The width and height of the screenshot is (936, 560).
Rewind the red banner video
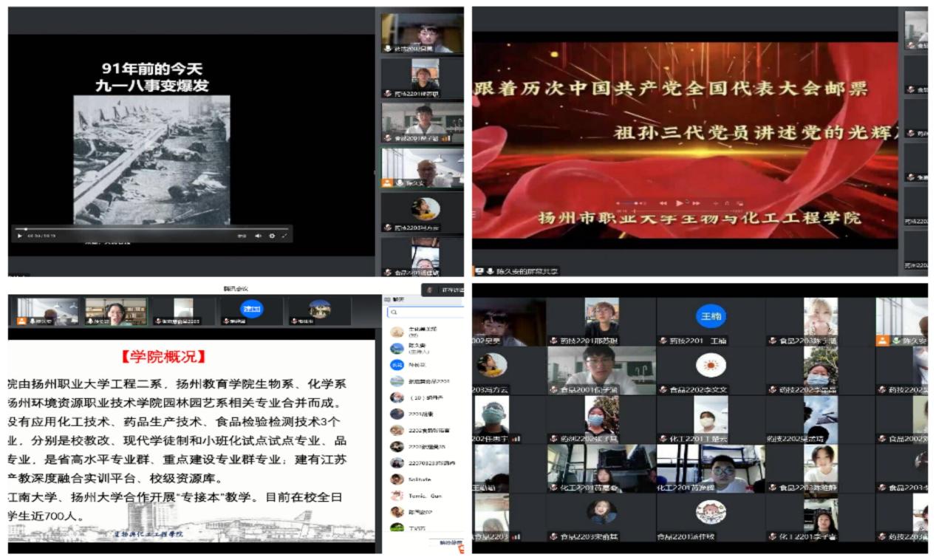click(x=663, y=202)
